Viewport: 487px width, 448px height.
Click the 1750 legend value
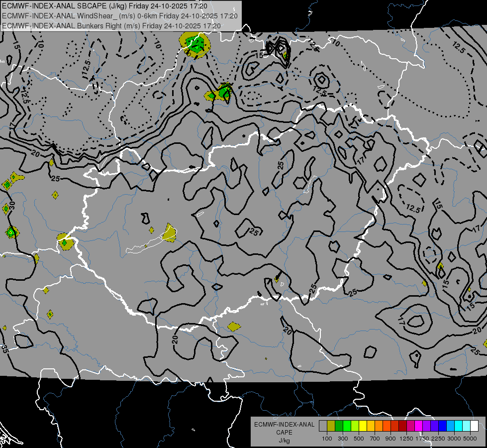[423, 439]
